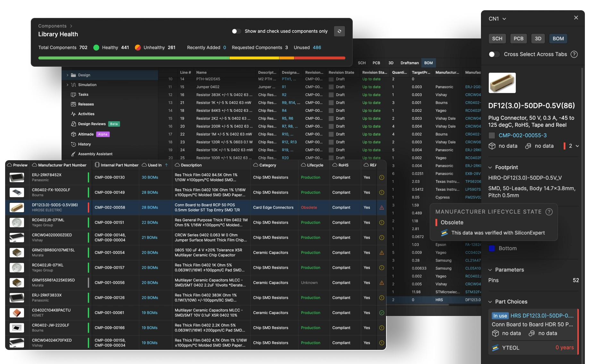Expand the Design tree folder
The height and width of the screenshot is (364, 590).
click(67, 75)
